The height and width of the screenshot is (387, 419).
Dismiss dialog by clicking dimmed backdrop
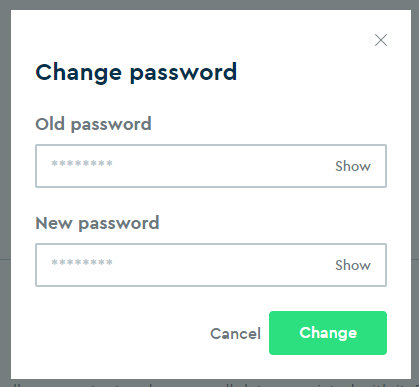[5, 193]
